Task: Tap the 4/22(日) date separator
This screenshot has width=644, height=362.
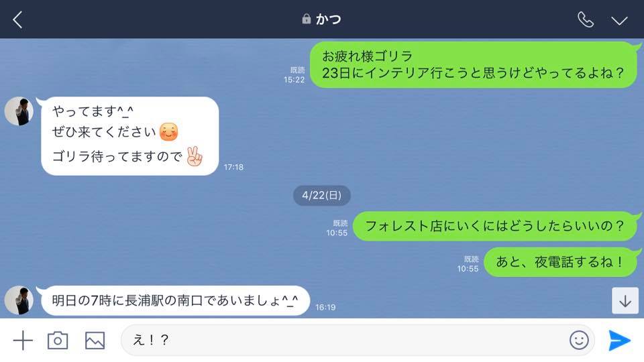Action: tap(321, 195)
